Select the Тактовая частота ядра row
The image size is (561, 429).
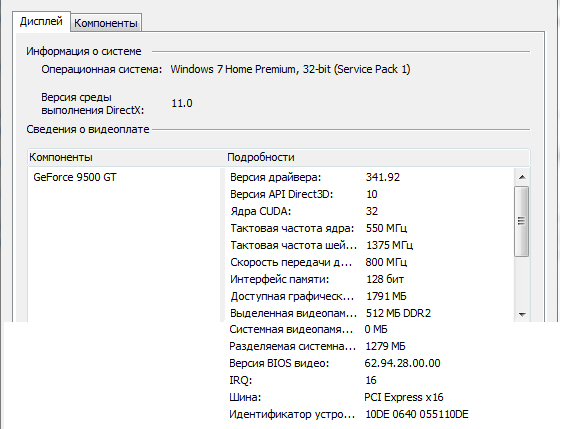click(370, 228)
